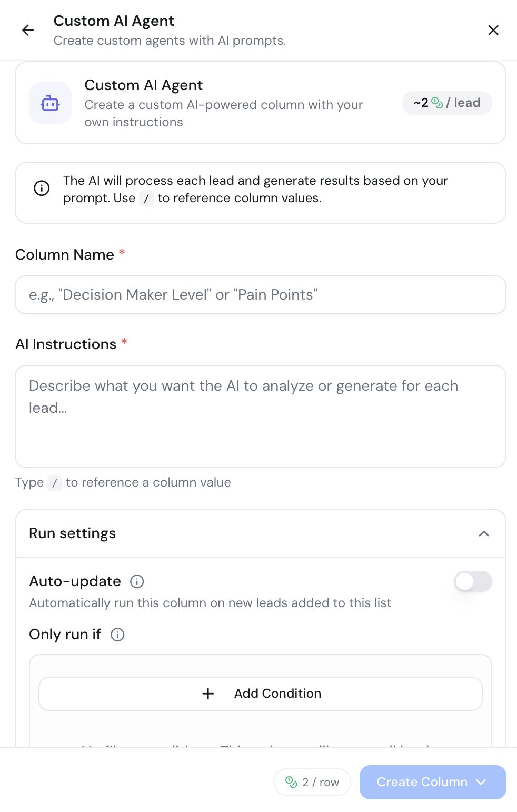Screen dimensions: 517x812
Task: Click the ~2 / lead cost badge
Action: [x=446, y=103]
